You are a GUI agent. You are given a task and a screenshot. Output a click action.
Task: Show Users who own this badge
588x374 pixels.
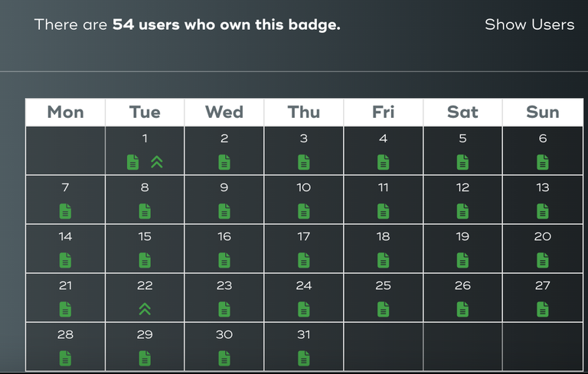[x=530, y=24]
